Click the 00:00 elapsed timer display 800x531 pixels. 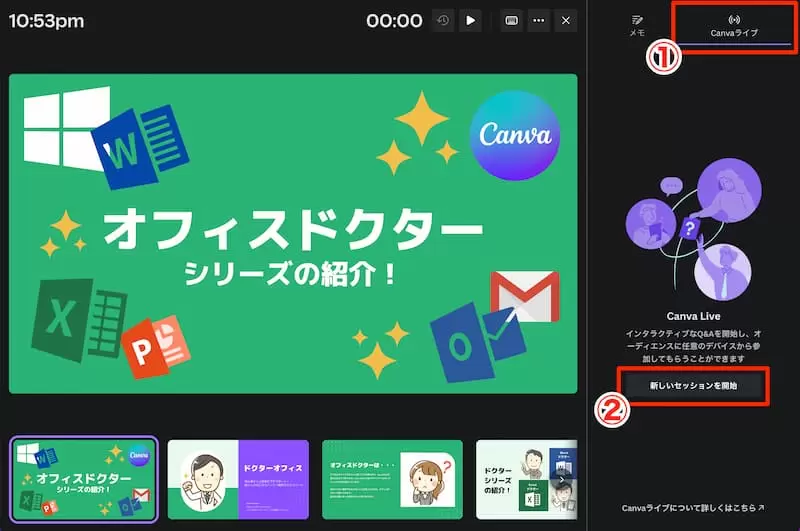click(394, 21)
